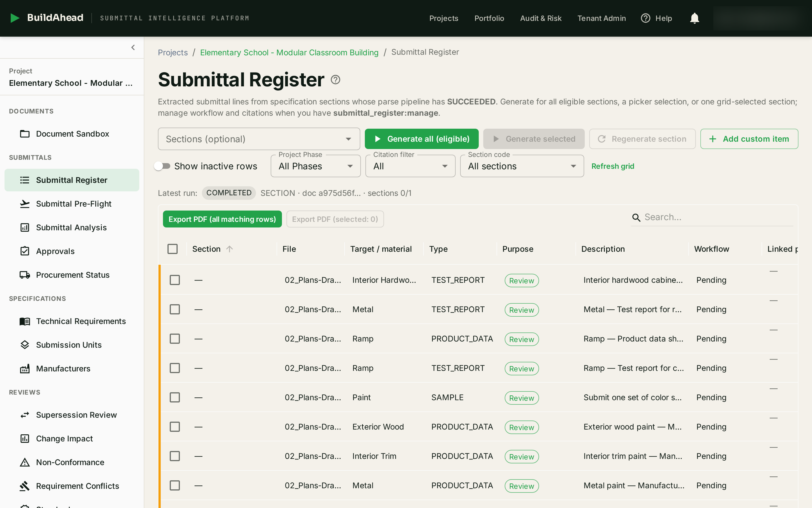Check the Paint SAMPLE row checkbox
The image size is (812, 508).
click(175, 397)
